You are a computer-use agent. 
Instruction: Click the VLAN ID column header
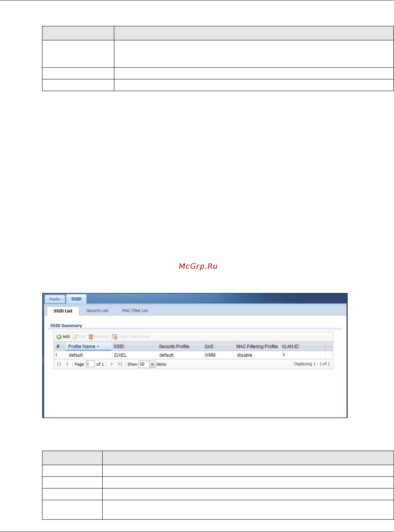pos(302,346)
